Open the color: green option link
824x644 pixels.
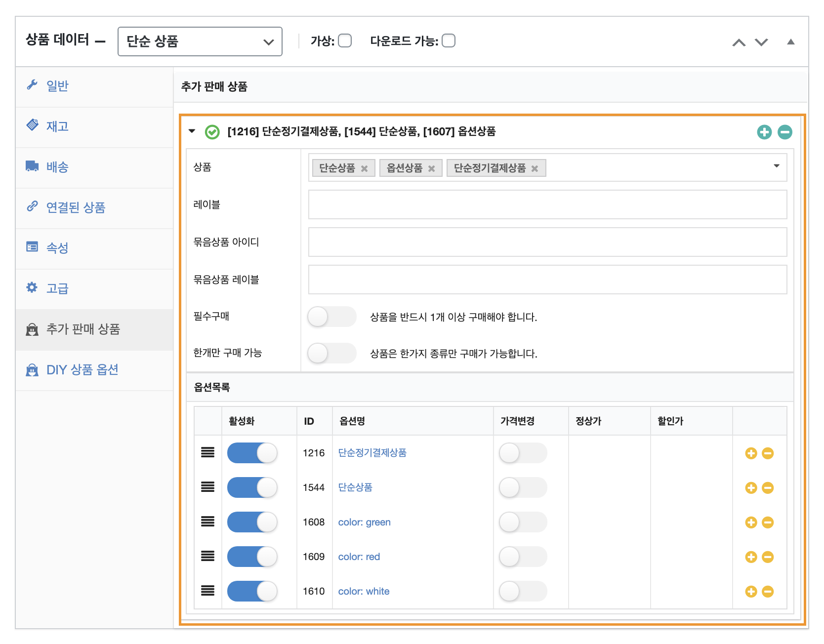click(x=364, y=522)
